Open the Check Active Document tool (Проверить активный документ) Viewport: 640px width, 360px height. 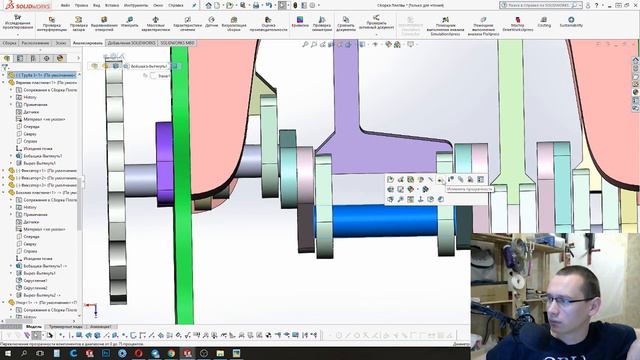[x=376, y=22]
